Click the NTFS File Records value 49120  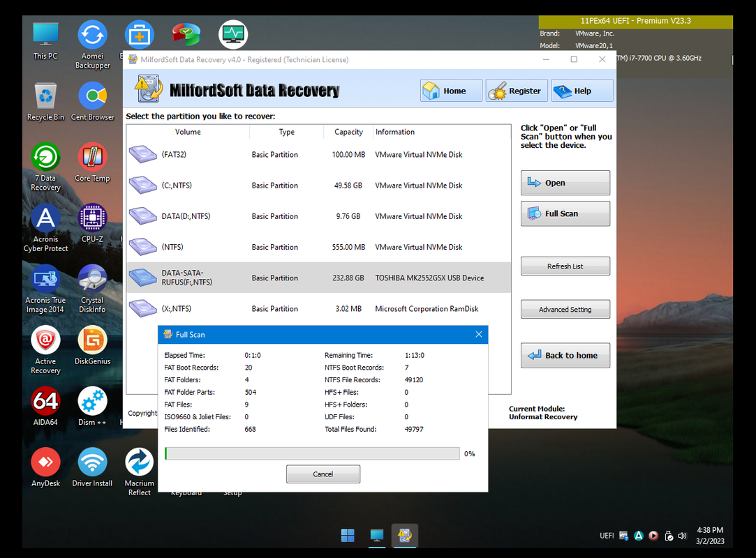[x=414, y=379]
